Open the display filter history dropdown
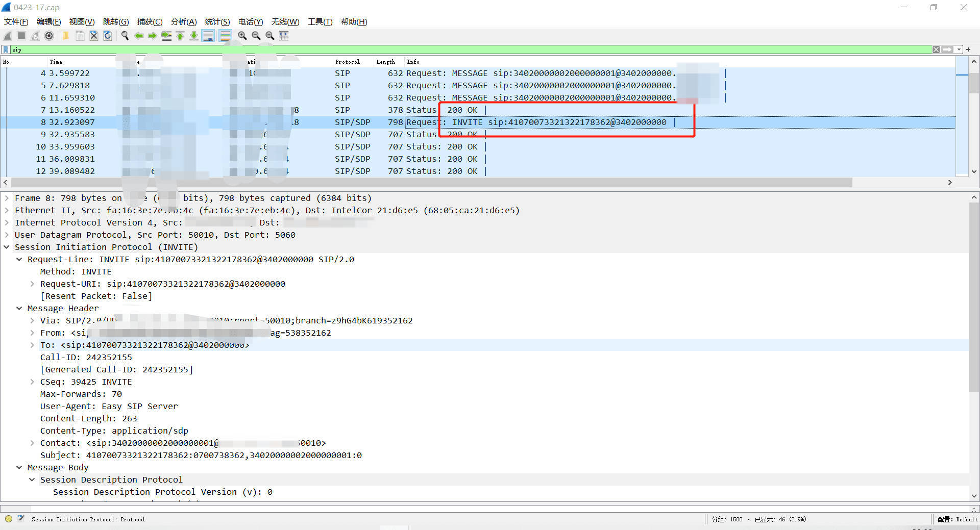Image resolution: width=980 pixels, height=530 pixels. tap(959, 49)
